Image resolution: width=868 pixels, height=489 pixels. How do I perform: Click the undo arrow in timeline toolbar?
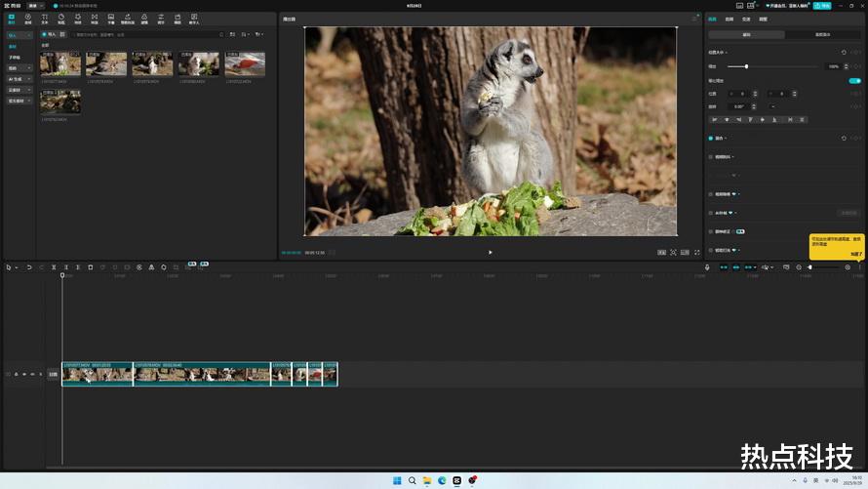[29, 266]
